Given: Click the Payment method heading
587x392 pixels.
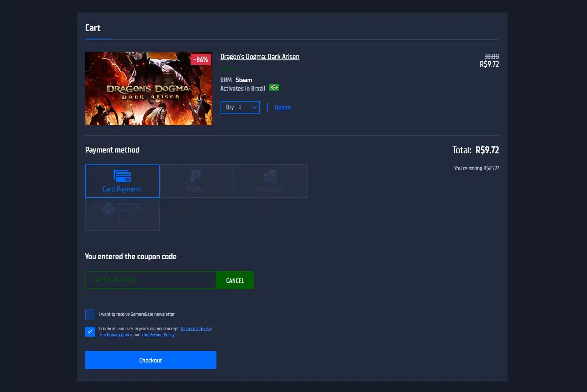Looking at the screenshot, I should pos(112,150).
